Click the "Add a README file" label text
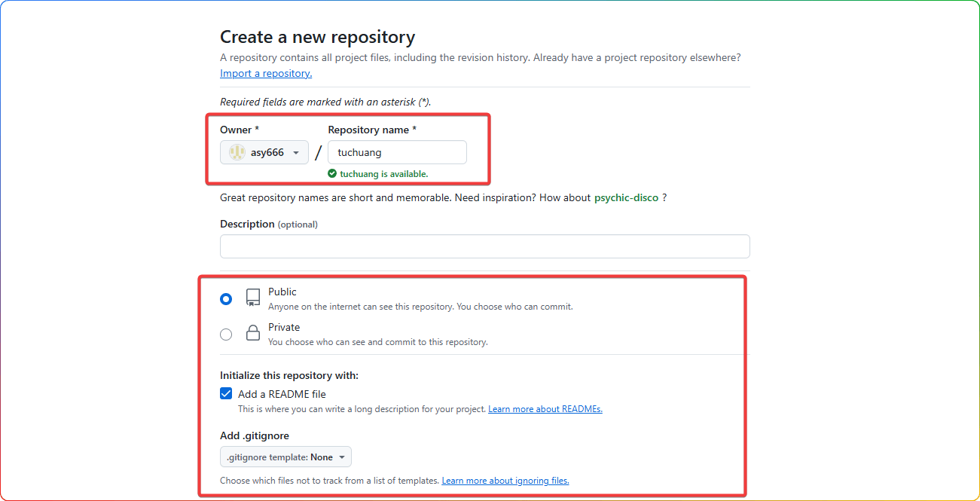 point(282,394)
